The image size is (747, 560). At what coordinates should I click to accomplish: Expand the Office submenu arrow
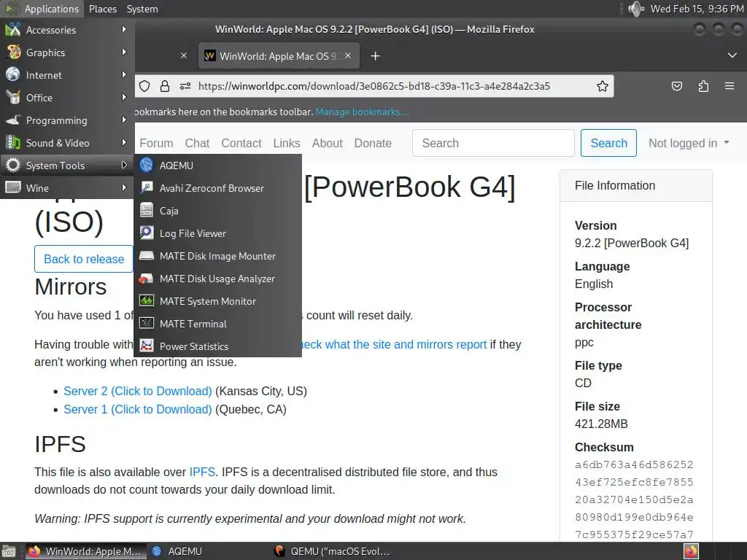click(124, 97)
